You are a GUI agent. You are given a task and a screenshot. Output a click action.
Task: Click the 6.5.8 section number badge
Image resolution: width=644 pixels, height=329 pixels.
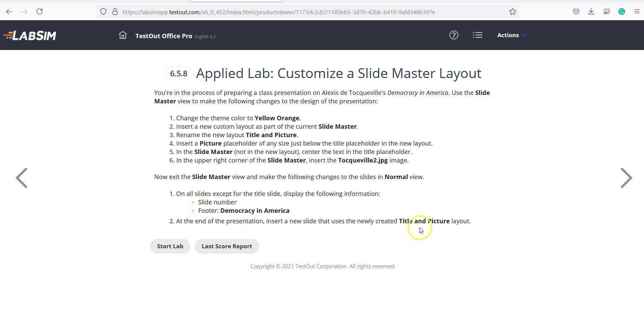(179, 74)
